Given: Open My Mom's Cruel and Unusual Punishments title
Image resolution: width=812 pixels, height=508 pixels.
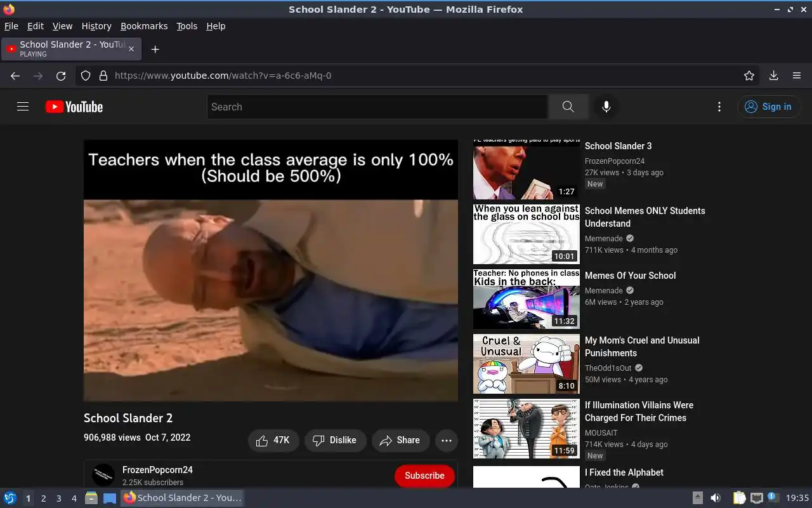Looking at the screenshot, I should [x=642, y=347].
